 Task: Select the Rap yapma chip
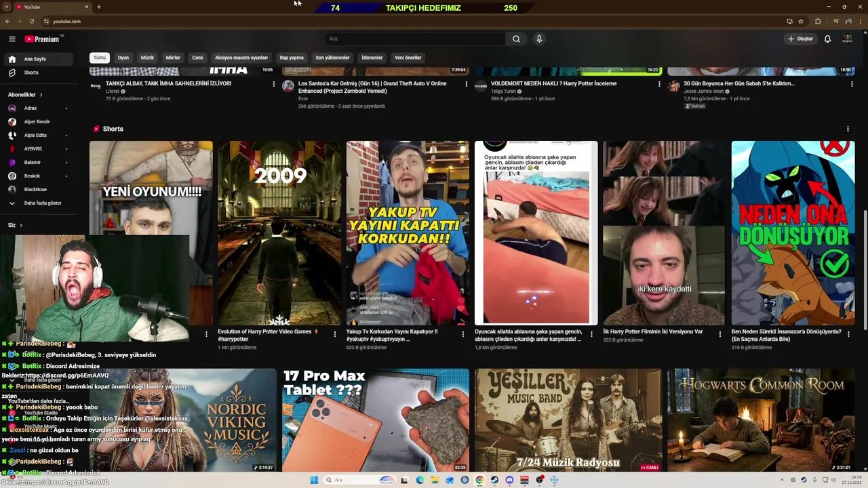click(292, 58)
